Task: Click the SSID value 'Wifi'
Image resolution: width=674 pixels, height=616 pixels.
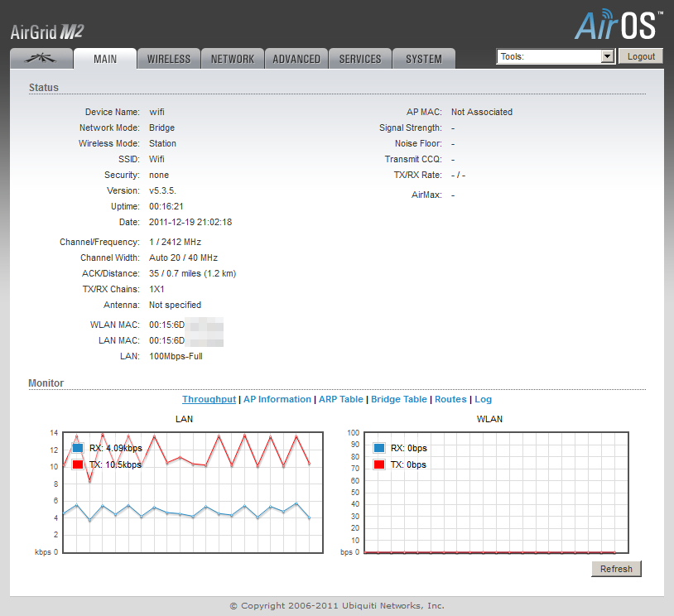Action: [x=156, y=160]
